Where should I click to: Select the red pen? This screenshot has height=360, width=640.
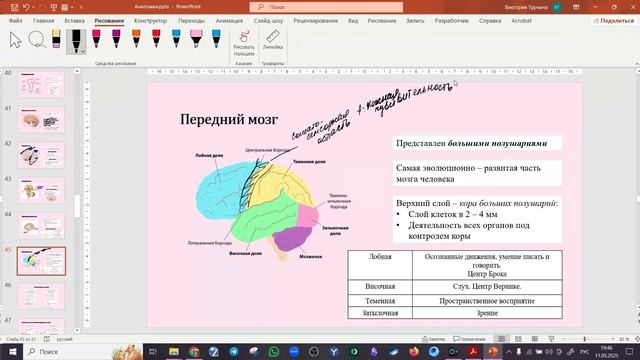coord(156,39)
